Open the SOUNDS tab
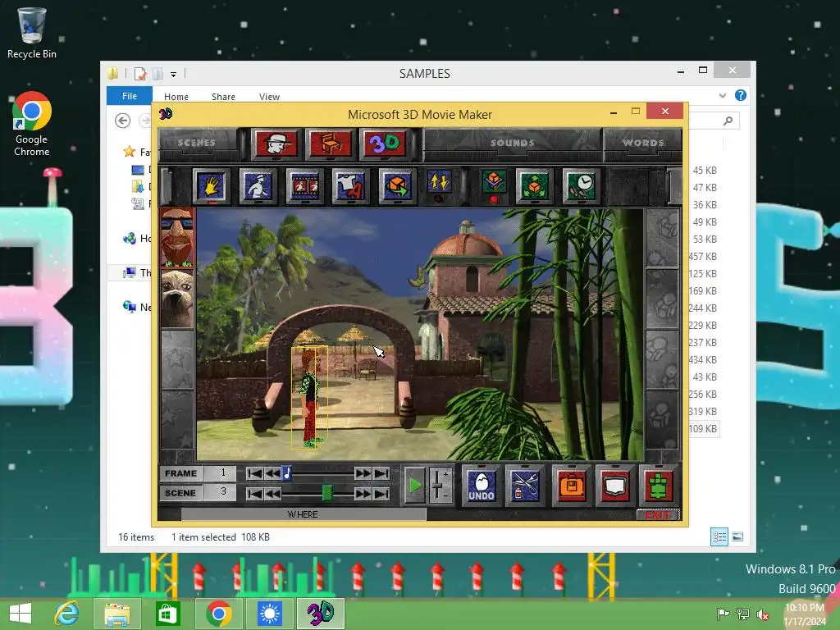 [x=512, y=143]
